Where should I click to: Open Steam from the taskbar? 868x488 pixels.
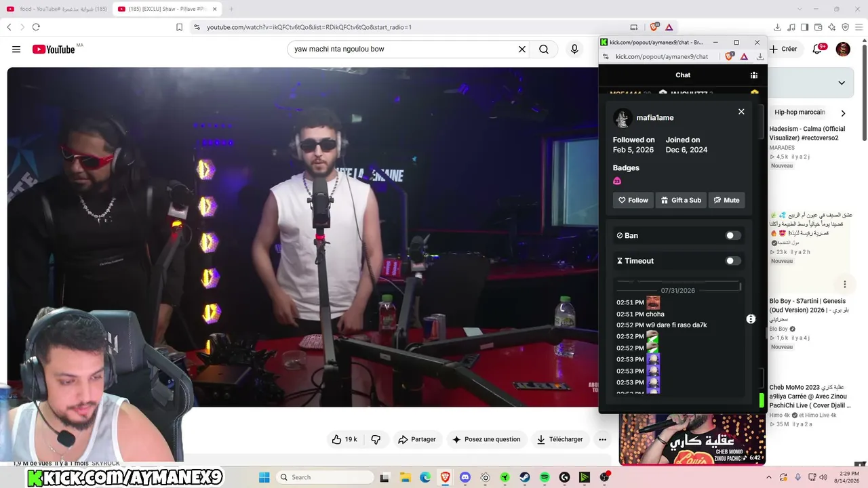pos(525,477)
